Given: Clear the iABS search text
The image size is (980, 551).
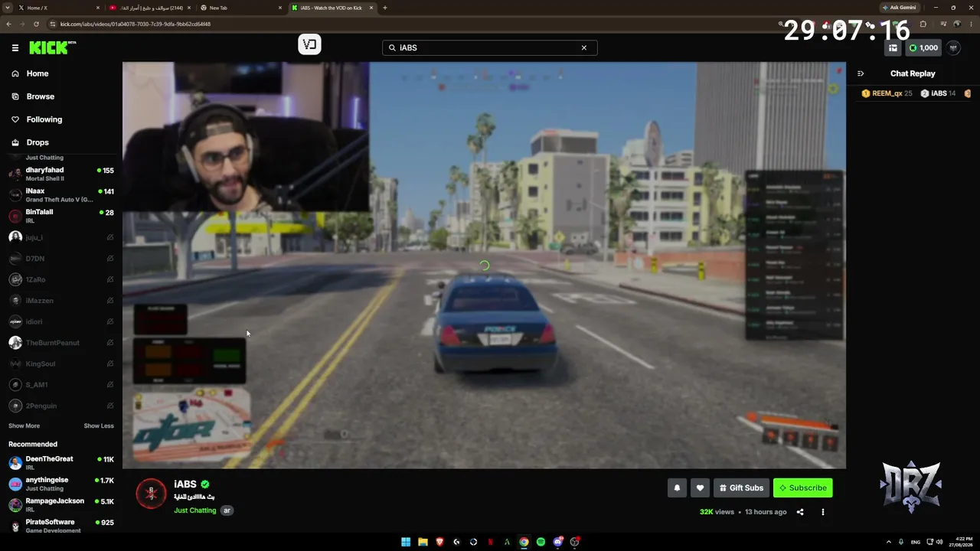Looking at the screenshot, I should pyautogui.click(x=583, y=47).
